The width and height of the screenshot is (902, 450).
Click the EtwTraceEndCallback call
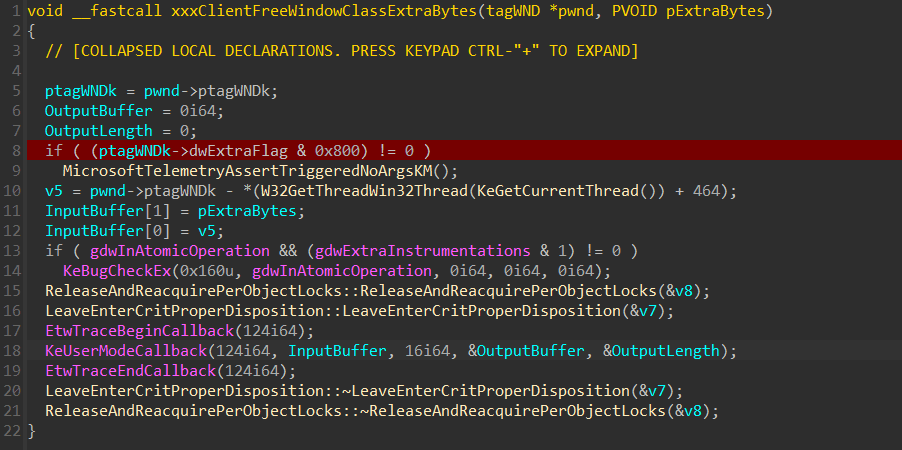[x=130, y=371]
